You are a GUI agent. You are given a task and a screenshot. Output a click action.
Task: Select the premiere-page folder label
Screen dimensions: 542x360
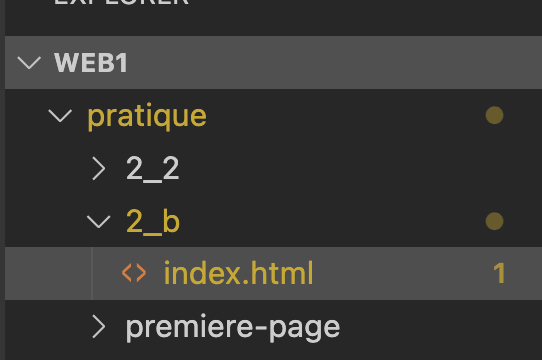point(233,327)
